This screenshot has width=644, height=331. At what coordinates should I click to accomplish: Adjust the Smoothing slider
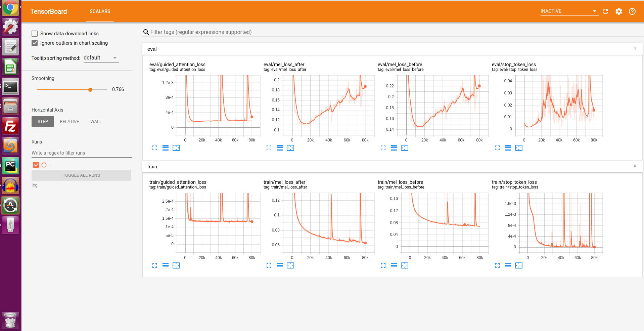(90, 89)
